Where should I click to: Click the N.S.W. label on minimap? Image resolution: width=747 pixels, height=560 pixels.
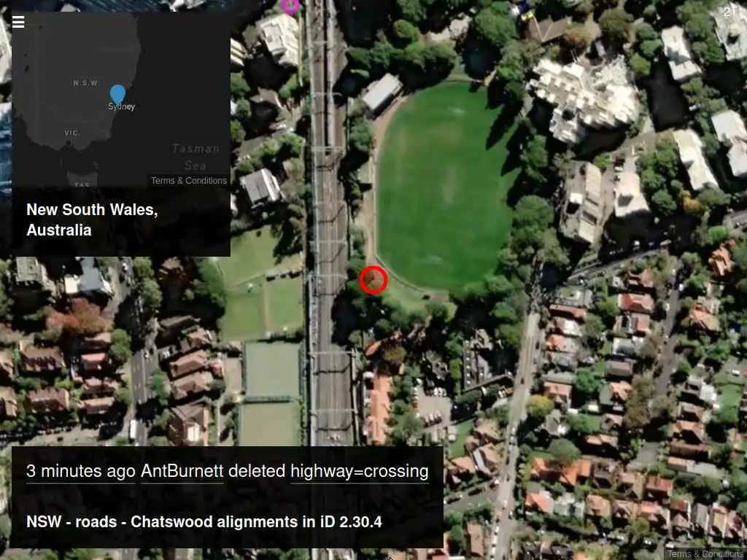click(86, 83)
